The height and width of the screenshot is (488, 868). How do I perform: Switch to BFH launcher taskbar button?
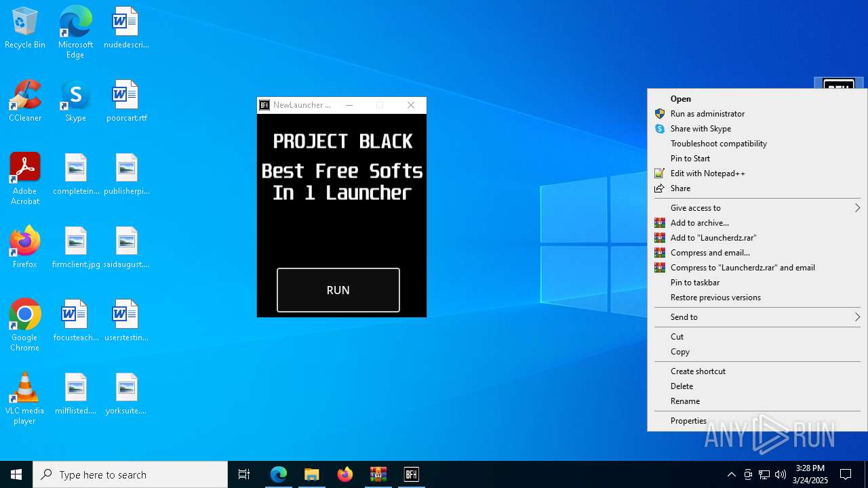(412, 474)
